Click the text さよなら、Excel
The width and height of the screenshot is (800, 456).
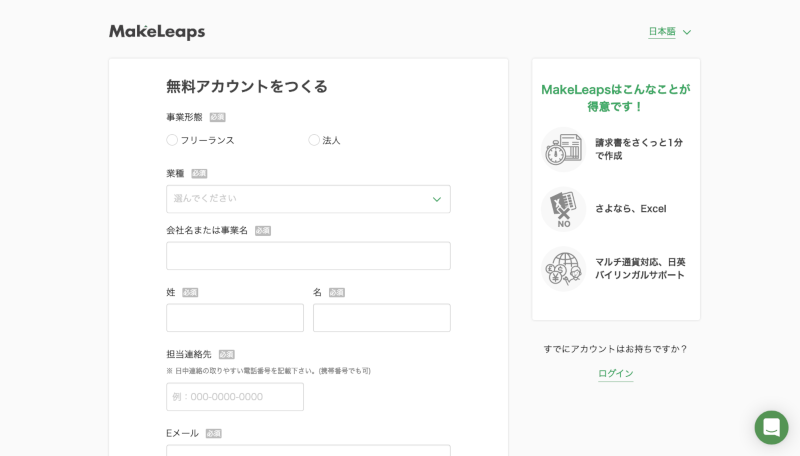coord(631,209)
